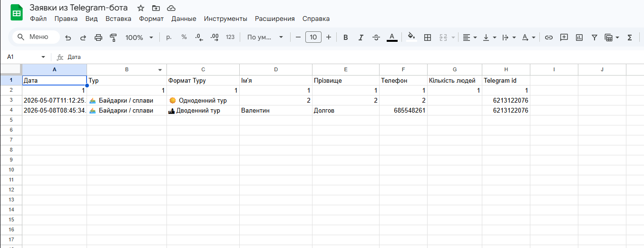Open the Меню search box
This screenshot has height=248, width=644.
tap(36, 37)
